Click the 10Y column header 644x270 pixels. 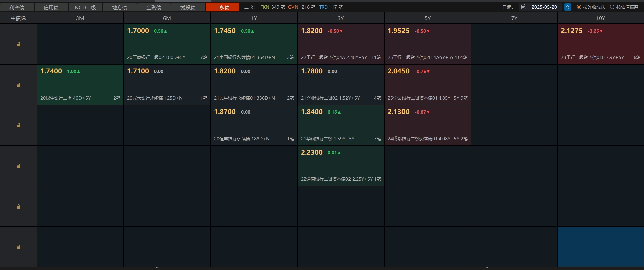click(601, 18)
